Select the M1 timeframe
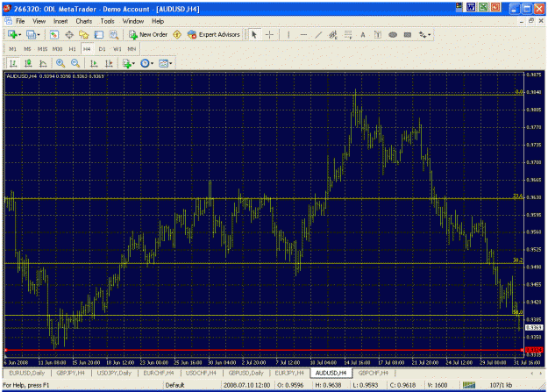This screenshot has width=548, height=392. coord(13,49)
